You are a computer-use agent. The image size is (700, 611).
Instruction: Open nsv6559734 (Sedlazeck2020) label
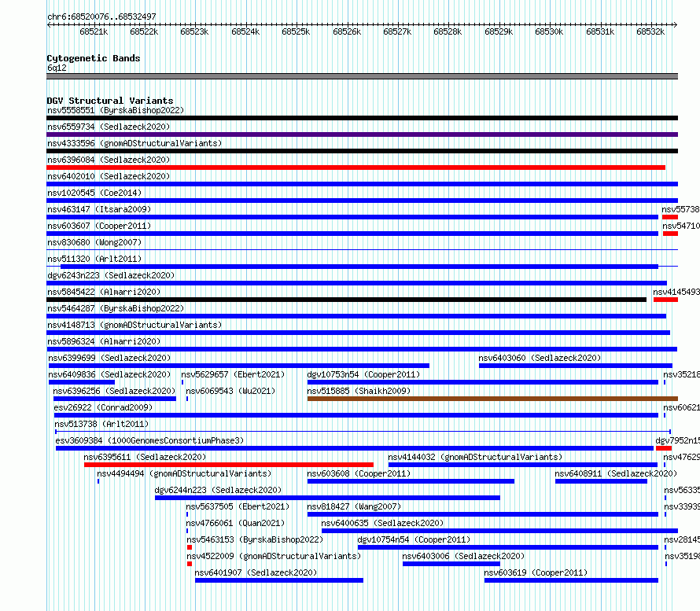109,127
